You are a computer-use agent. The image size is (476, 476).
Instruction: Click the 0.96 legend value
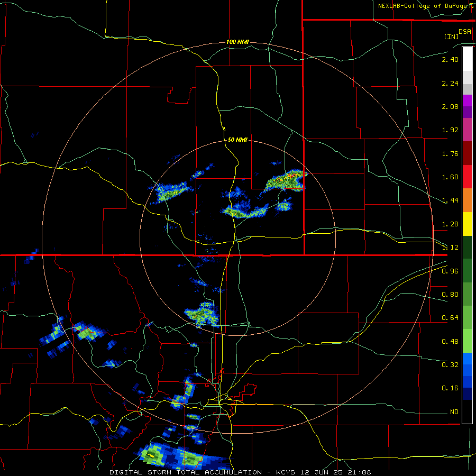tap(450, 271)
